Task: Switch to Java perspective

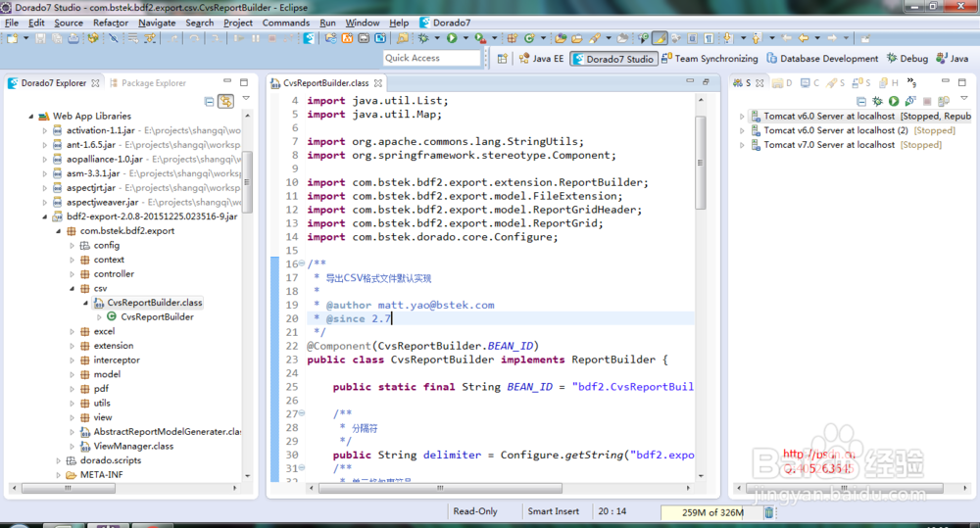Action: (x=953, y=58)
